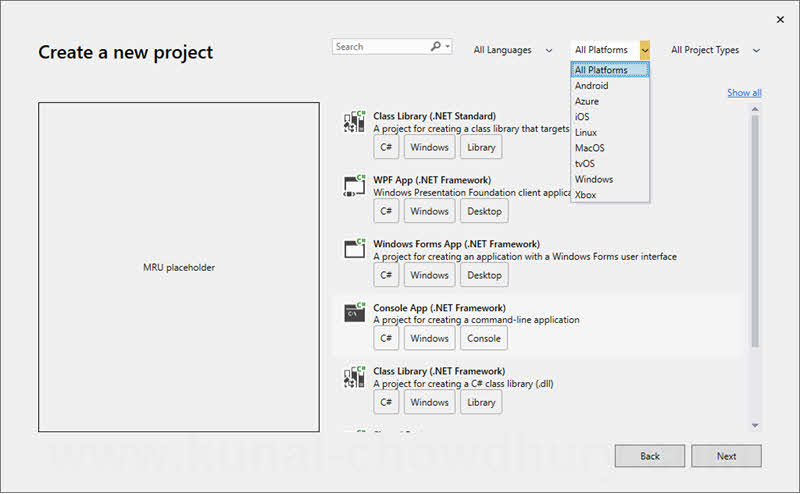The width and height of the screenshot is (800, 494).
Task: Click the Back button
Action: click(649, 456)
